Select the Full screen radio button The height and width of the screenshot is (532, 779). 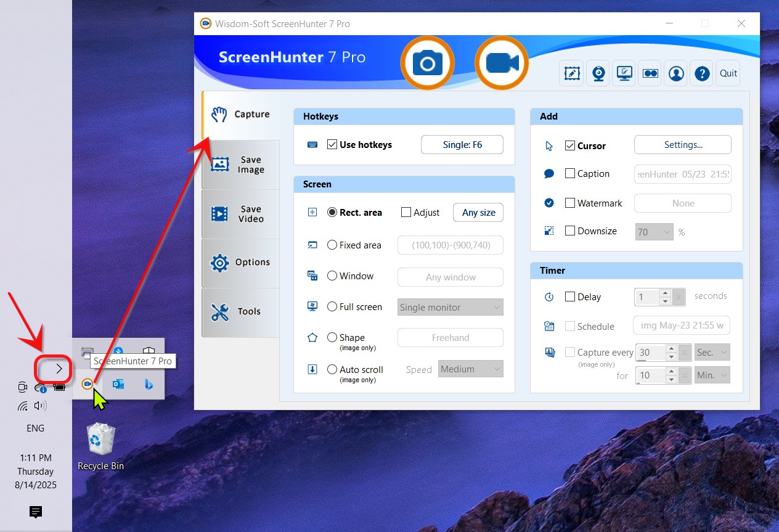click(332, 306)
